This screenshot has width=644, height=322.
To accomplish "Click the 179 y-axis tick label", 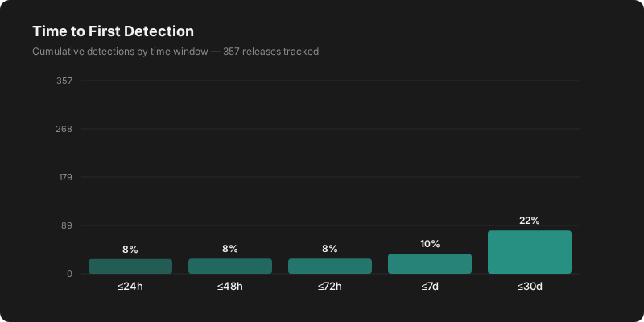I will coord(65,177).
